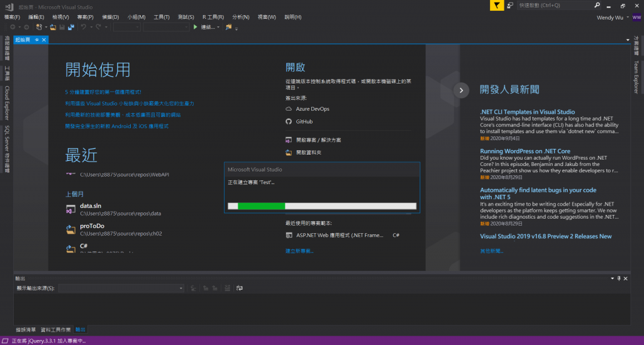
Task: Open the Output panel window position dropdown
Action: (613, 278)
